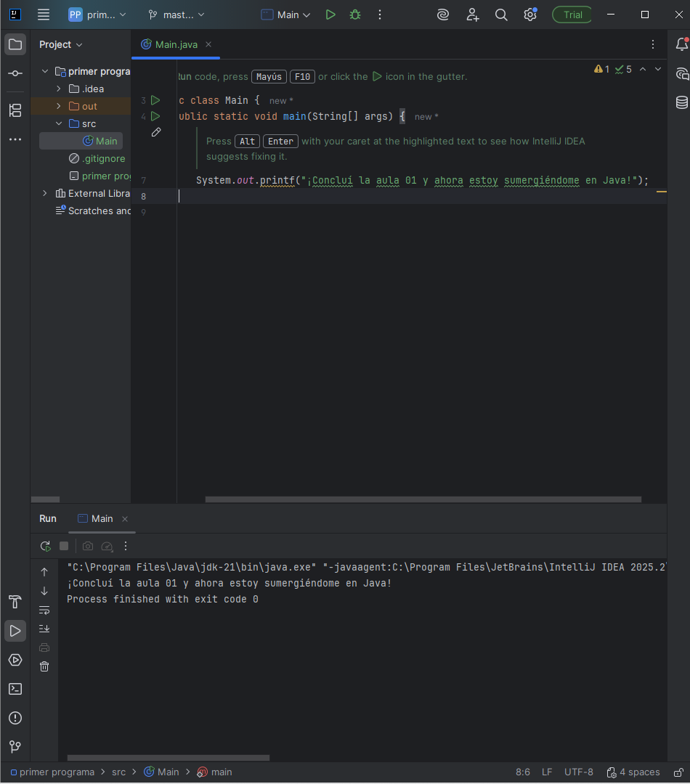
Task: Expand the out folder
Action: [x=59, y=107]
